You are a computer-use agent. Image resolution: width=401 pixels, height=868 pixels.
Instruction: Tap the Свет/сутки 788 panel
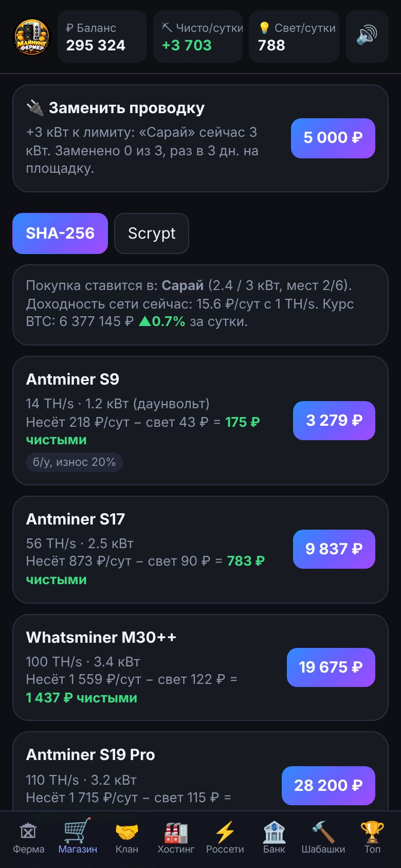pos(294,37)
